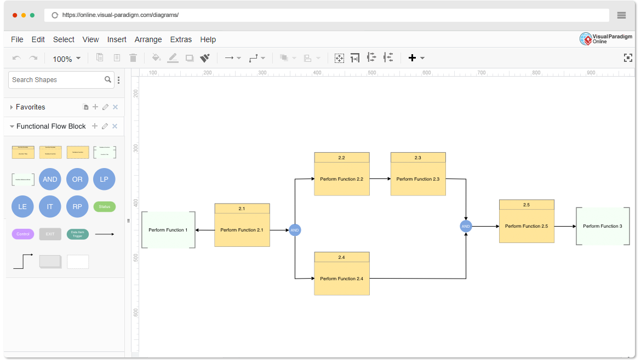Image resolution: width=641 pixels, height=364 pixels.
Task: Open the Connection arrow style dropdown
Action: [233, 58]
